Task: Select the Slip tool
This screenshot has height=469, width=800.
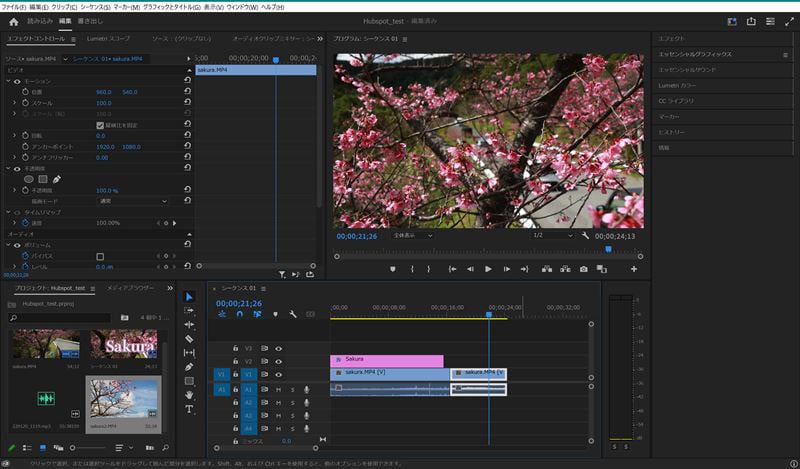Action: [x=189, y=353]
